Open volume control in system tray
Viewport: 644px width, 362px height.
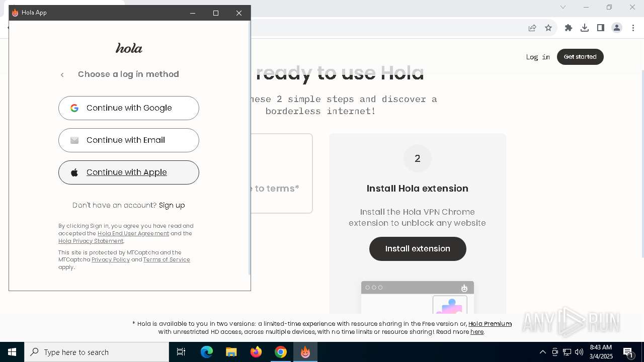[579, 352]
